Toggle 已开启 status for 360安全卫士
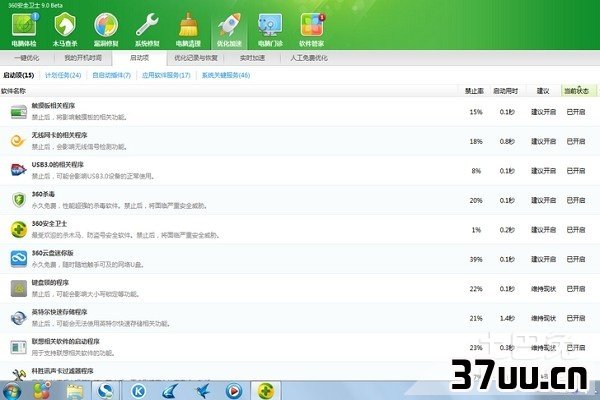 576,230
